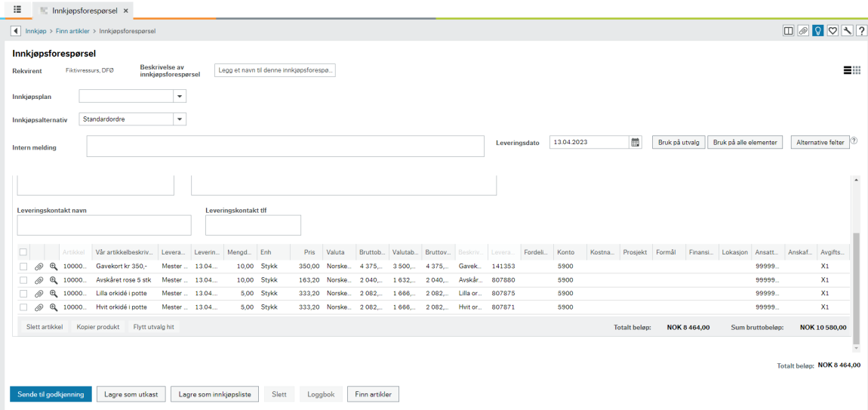Click the vertical scrollbar of the item panel
The image size is (868, 410).
pyautogui.click(x=857, y=288)
